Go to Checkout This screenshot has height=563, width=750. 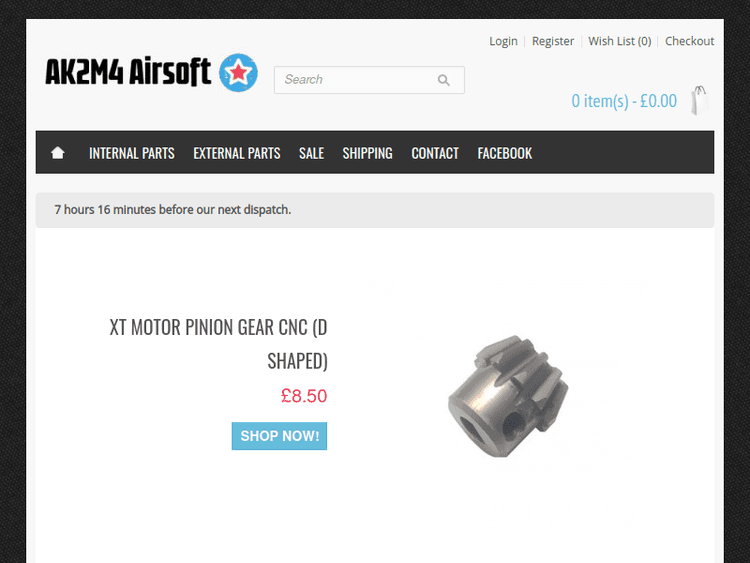pyautogui.click(x=689, y=41)
